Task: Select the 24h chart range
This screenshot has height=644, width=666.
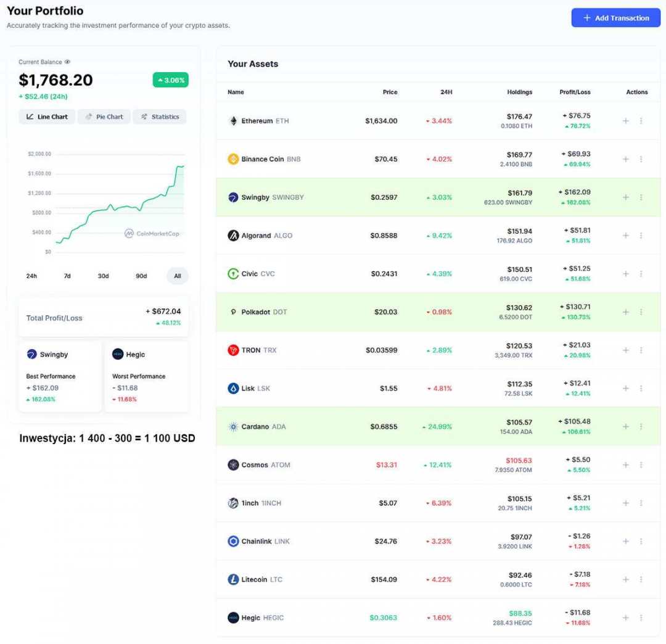Action: (31, 276)
